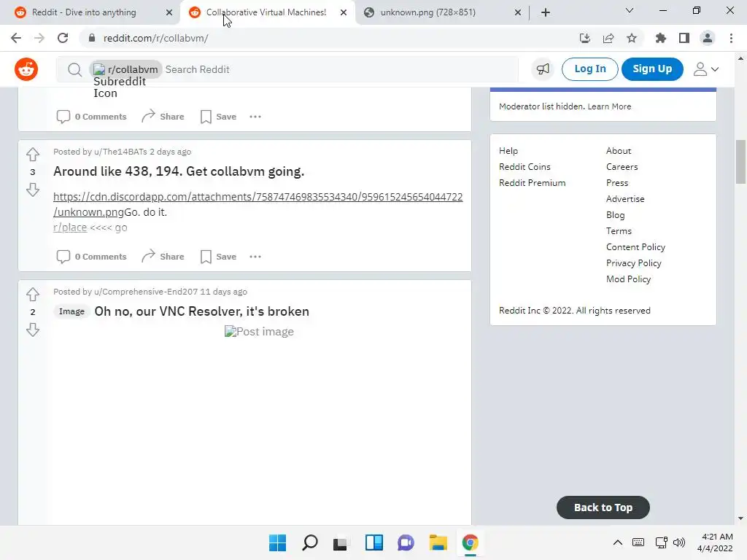This screenshot has width=747, height=560.
Task: Click the Log In button
Action: point(589,69)
